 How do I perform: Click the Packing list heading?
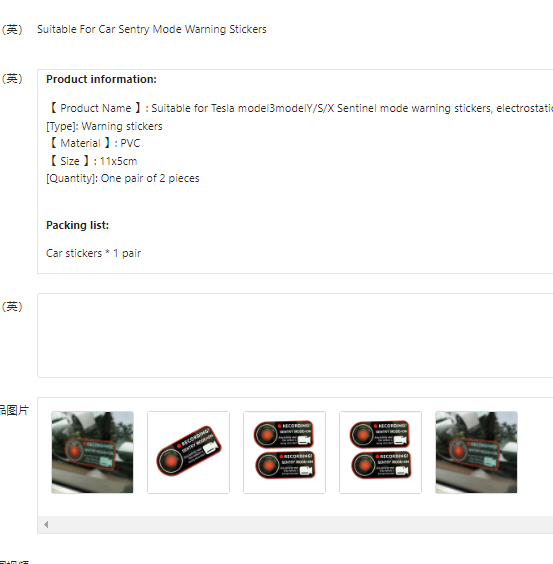click(77, 225)
